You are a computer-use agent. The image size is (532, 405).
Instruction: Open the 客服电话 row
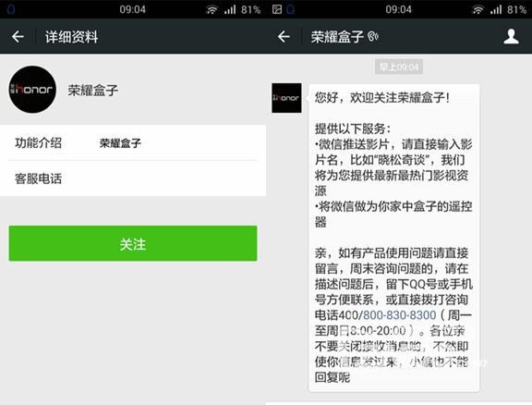point(133,178)
